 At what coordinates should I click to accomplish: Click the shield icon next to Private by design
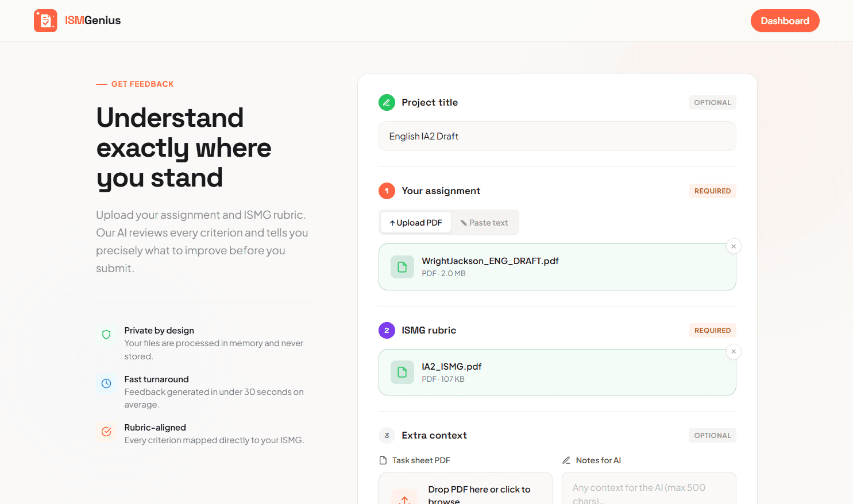pos(106,335)
